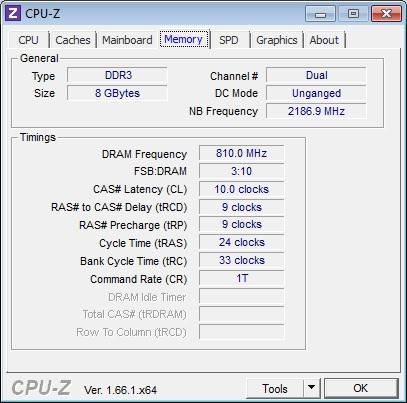Click the 8 GBytes size value
This screenshot has width=407, height=403.
pyautogui.click(x=117, y=93)
